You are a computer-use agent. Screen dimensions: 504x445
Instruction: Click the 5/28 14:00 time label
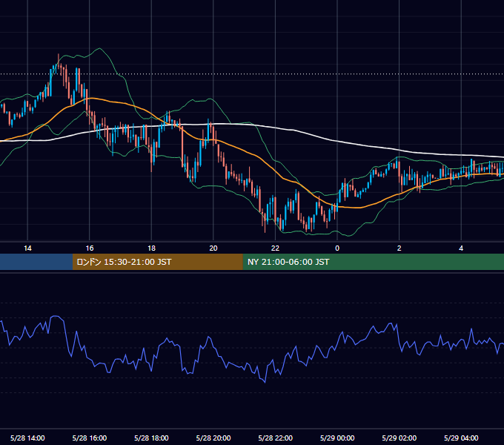click(27, 438)
